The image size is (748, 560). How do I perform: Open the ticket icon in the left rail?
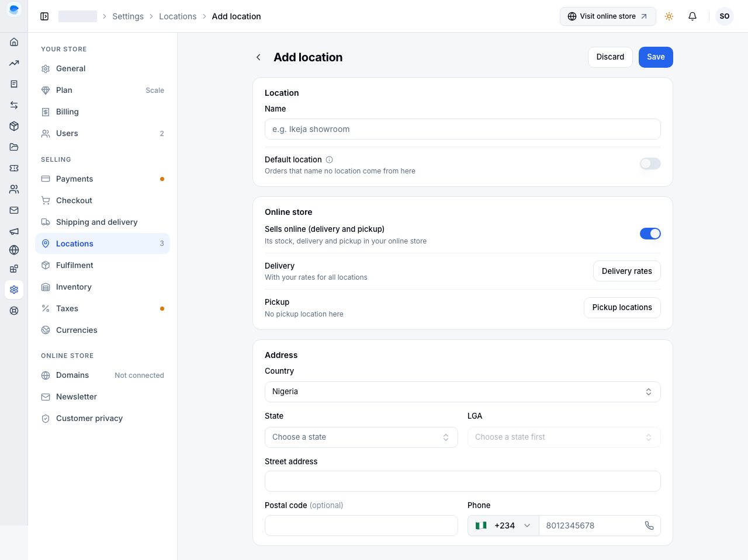(14, 168)
